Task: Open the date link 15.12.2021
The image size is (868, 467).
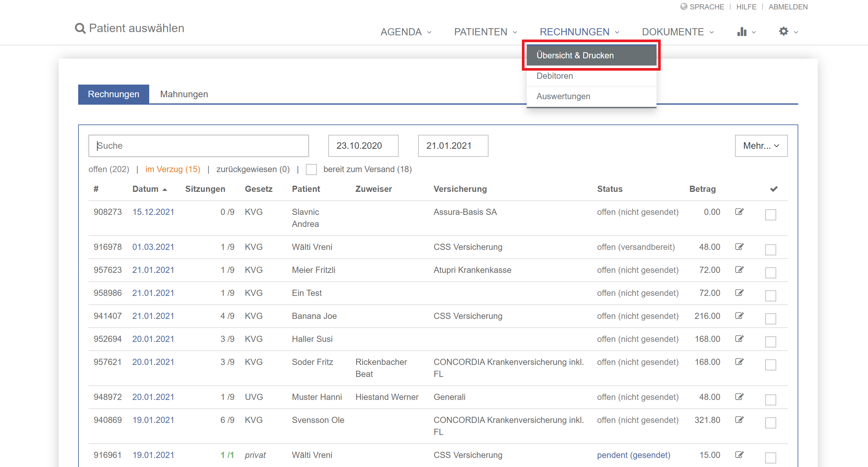Action: [x=153, y=212]
